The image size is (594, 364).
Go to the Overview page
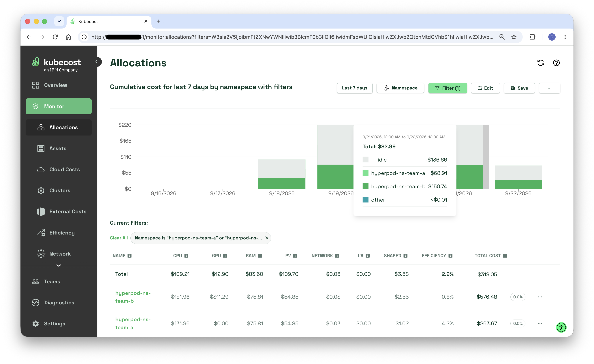pos(59,85)
